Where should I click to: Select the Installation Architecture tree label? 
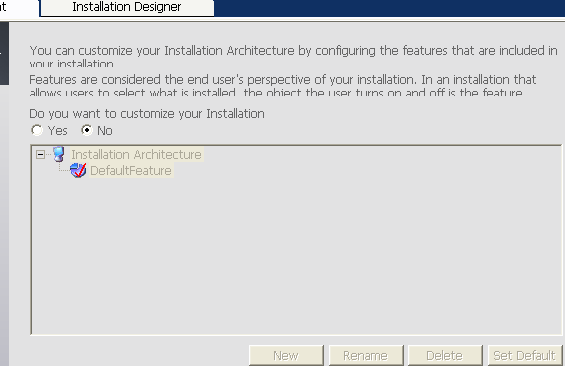pos(136,155)
